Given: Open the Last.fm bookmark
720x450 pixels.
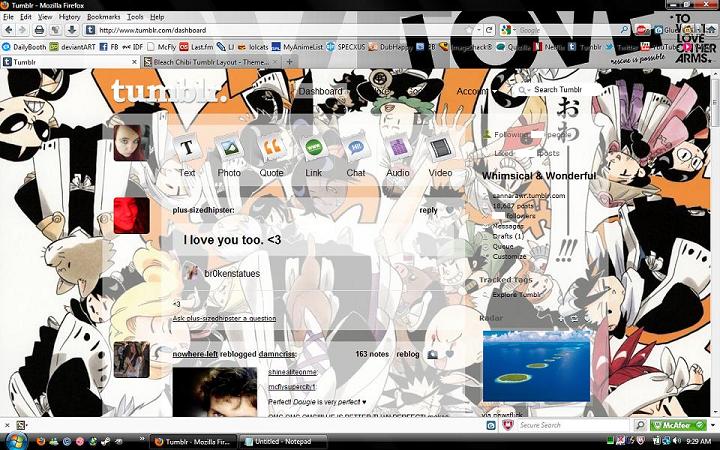Looking at the screenshot, I should tap(196, 47).
